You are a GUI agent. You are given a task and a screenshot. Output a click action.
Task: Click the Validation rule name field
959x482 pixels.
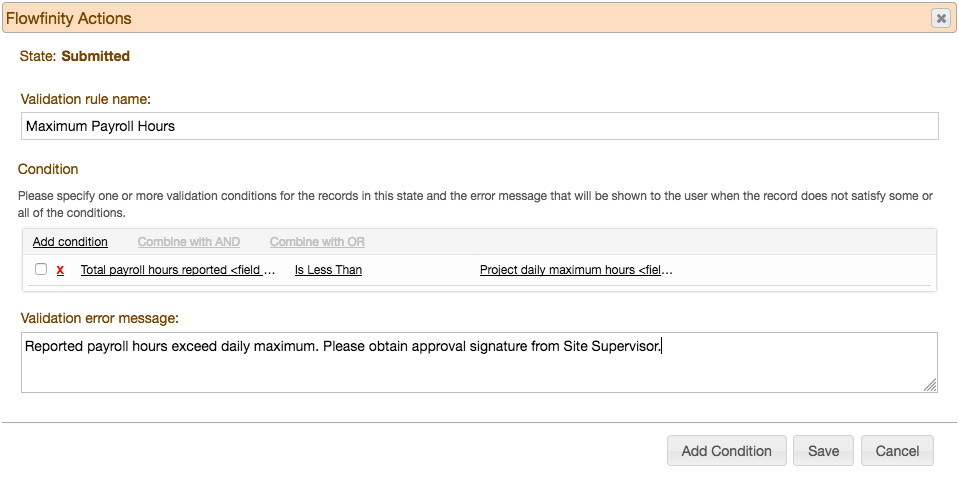point(479,126)
